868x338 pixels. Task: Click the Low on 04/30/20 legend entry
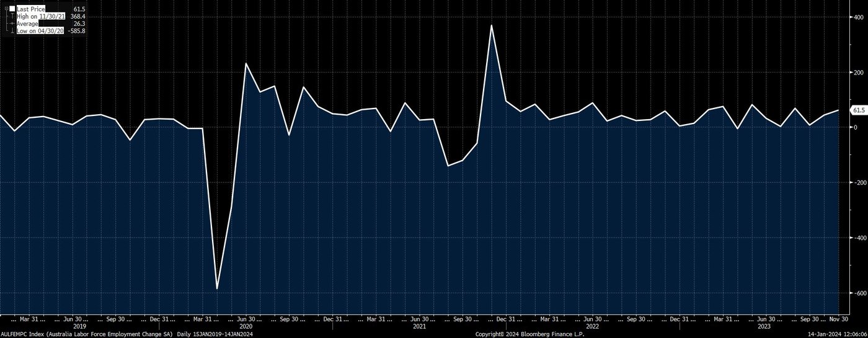tap(39, 31)
